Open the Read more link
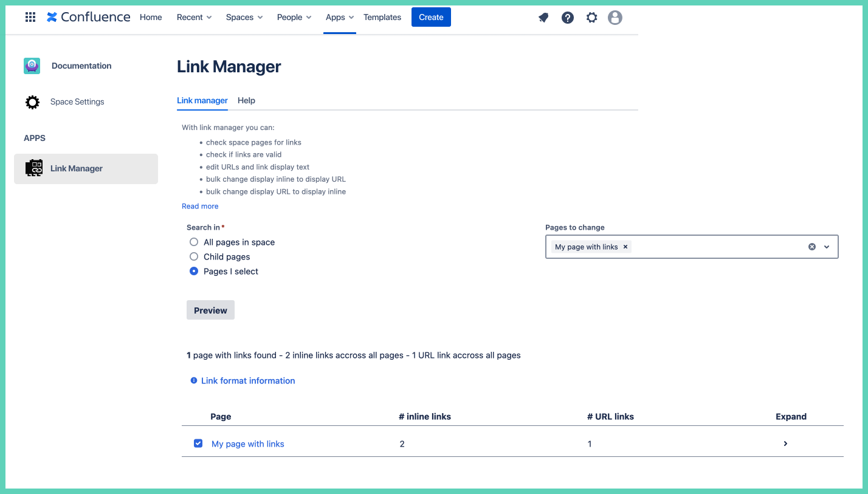Screen dimensions: 868x494 [200, 206]
